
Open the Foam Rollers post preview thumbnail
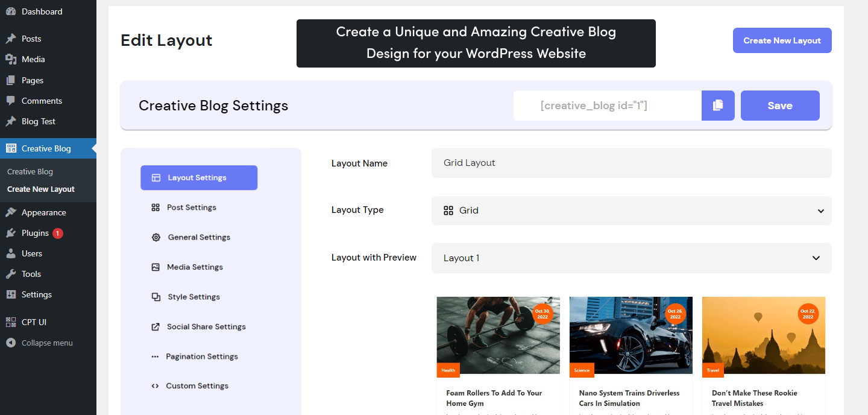(498, 335)
